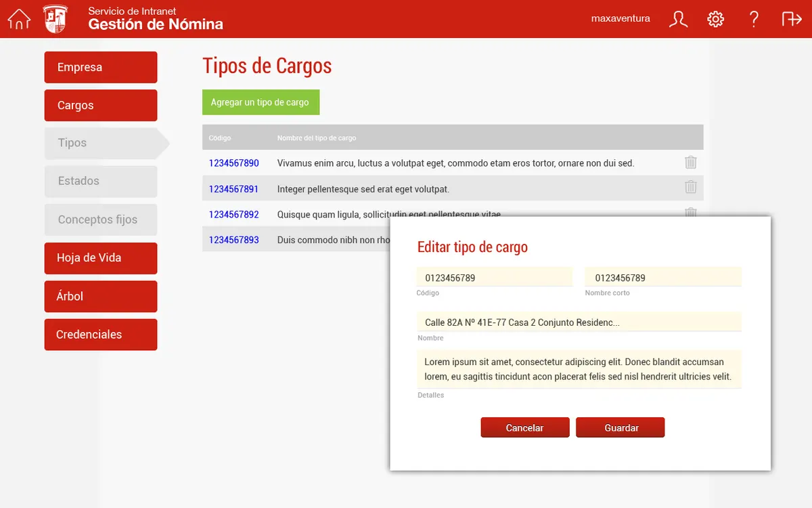Screen dimensions: 812x508
Task: Click the maxaventura username
Action: coord(621,18)
